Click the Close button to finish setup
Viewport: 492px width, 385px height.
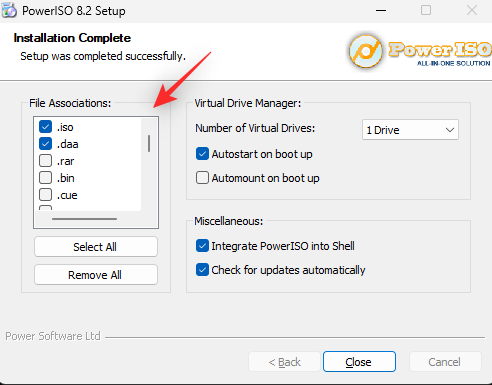(359, 361)
